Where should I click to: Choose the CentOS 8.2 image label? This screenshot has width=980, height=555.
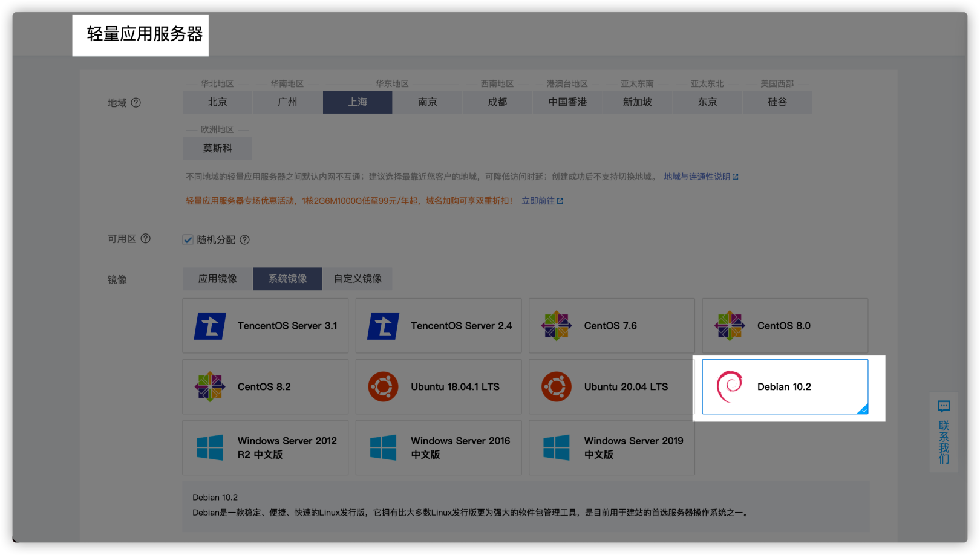point(264,387)
